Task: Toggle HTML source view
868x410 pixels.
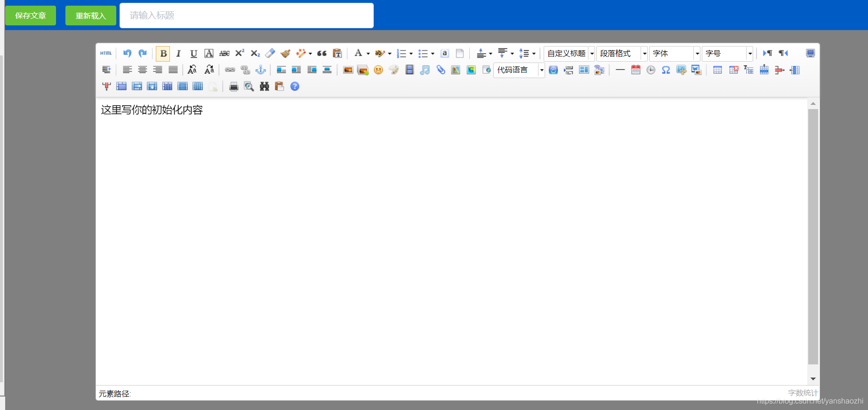Action: tap(106, 53)
